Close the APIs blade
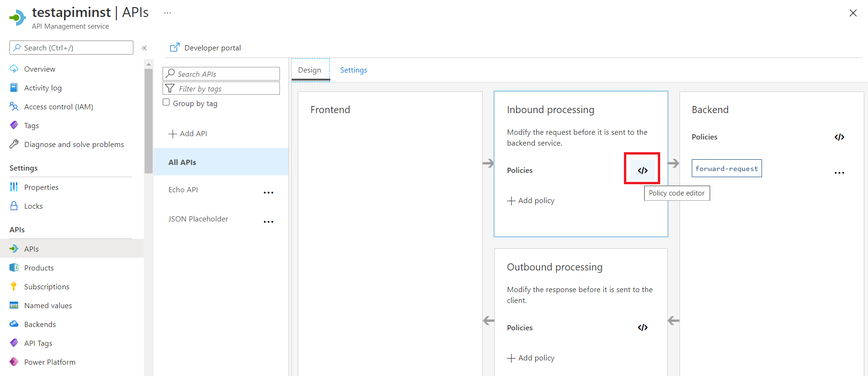 click(853, 13)
